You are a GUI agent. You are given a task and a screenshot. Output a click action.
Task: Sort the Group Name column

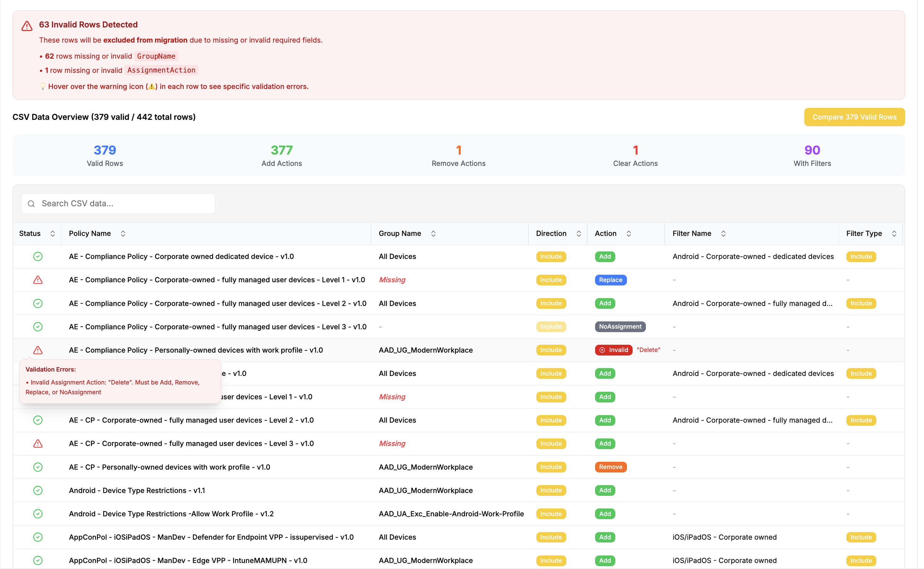tap(433, 233)
